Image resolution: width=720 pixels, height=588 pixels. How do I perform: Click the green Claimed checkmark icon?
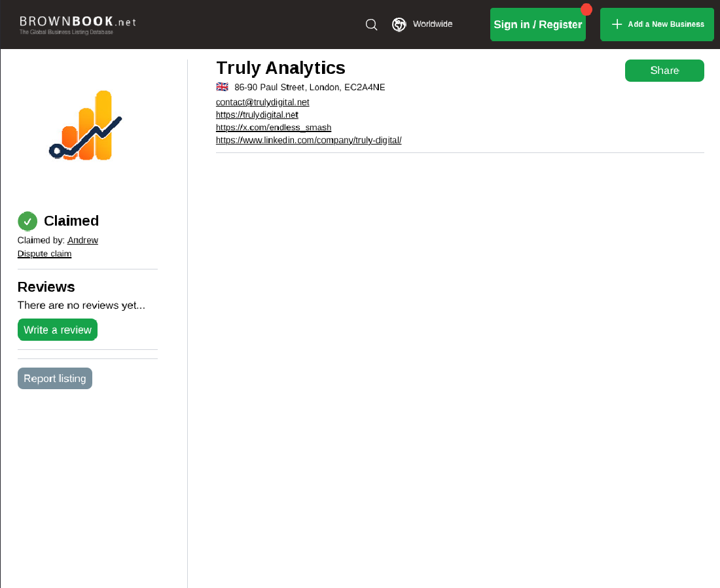[27, 221]
